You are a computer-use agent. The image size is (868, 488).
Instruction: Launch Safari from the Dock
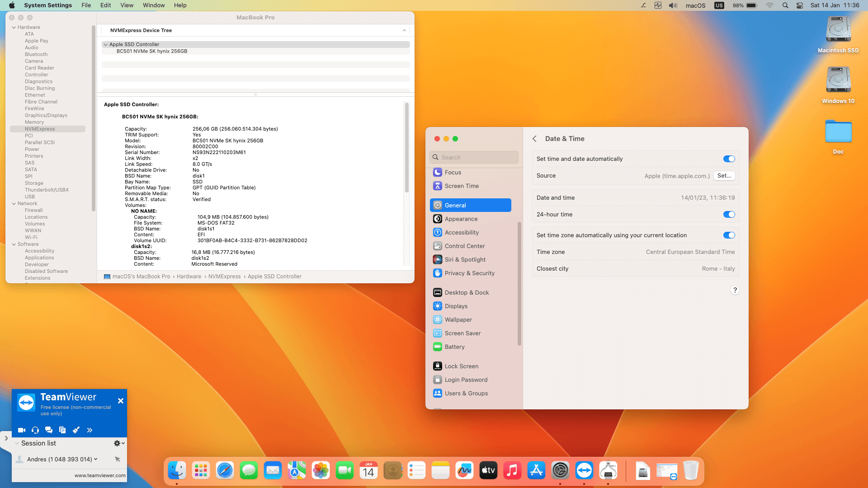(x=225, y=470)
